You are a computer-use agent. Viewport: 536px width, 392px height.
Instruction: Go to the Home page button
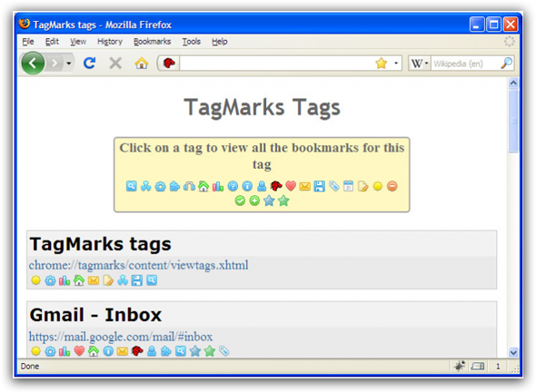pos(141,63)
